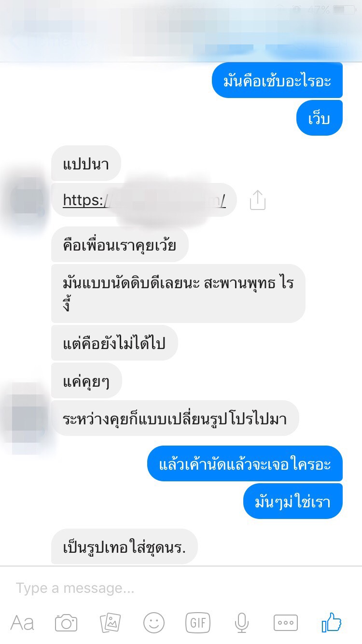The width and height of the screenshot is (362, 644).
Task: Tap the blurred sender avatar near the link
Action: 27,195
